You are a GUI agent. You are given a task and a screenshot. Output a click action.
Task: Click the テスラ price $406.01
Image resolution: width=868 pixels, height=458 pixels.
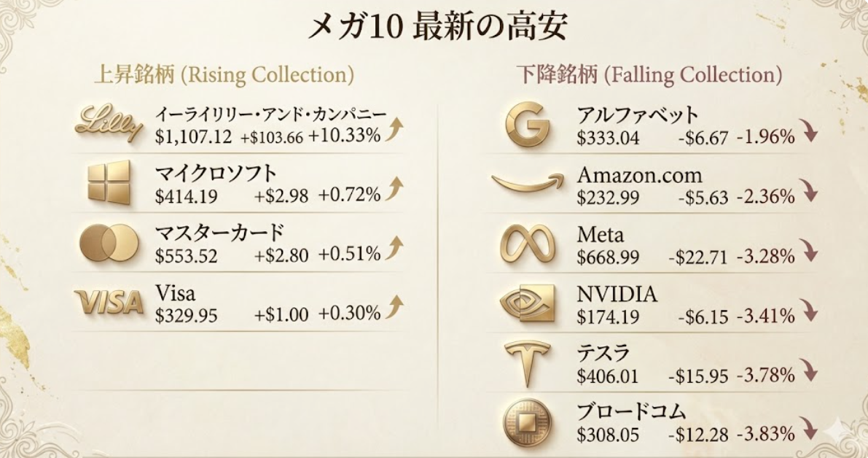click(x=607, y=376)
